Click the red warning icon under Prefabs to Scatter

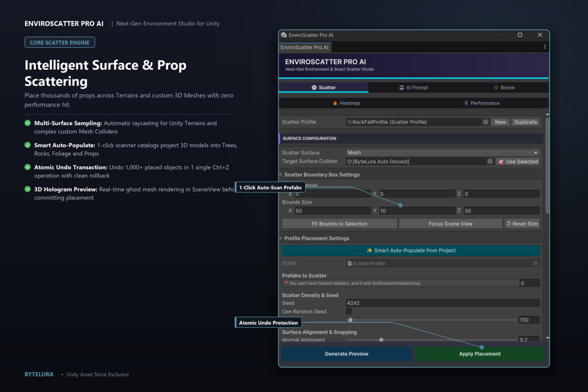[286, 283]
